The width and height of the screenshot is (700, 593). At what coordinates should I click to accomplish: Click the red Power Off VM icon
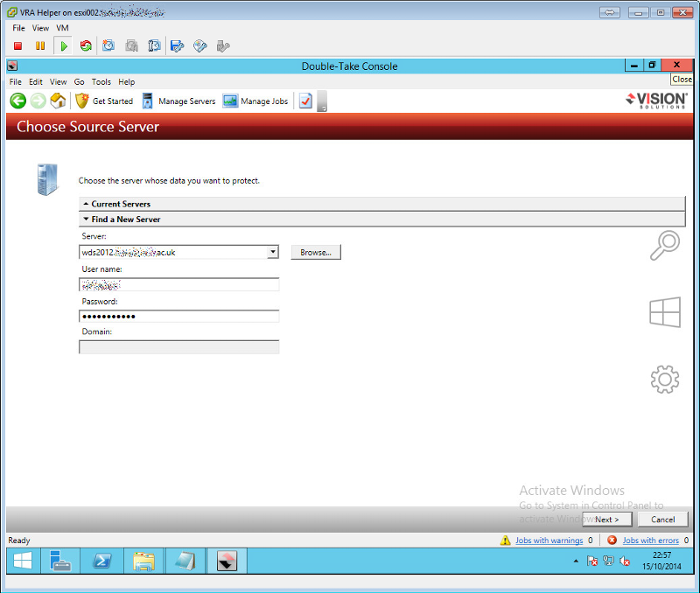(17, 46)
